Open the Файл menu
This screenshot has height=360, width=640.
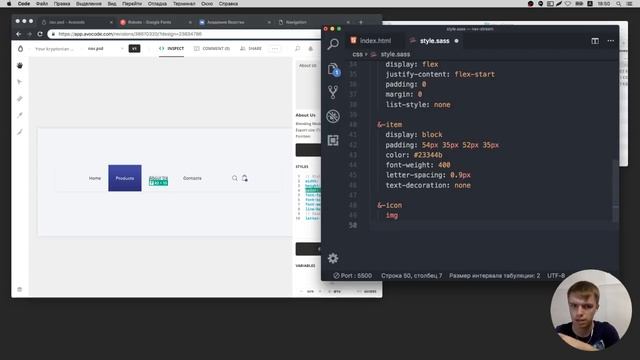tap(42, 4)
